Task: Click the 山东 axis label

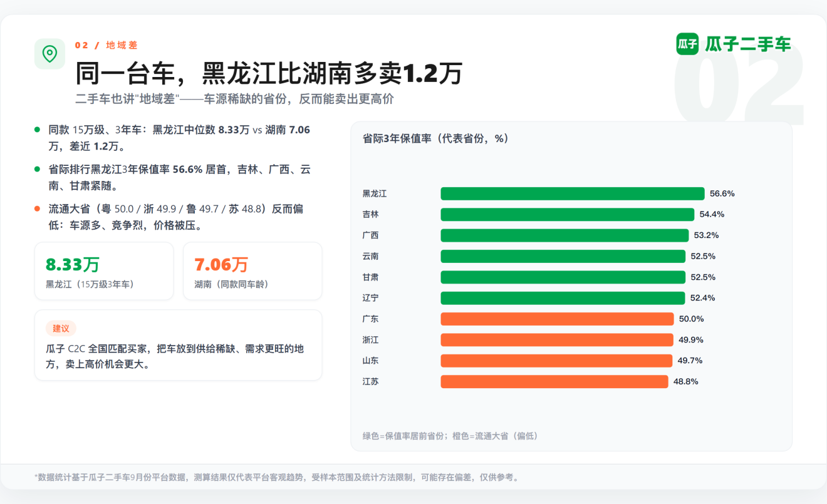Action: 371,361
